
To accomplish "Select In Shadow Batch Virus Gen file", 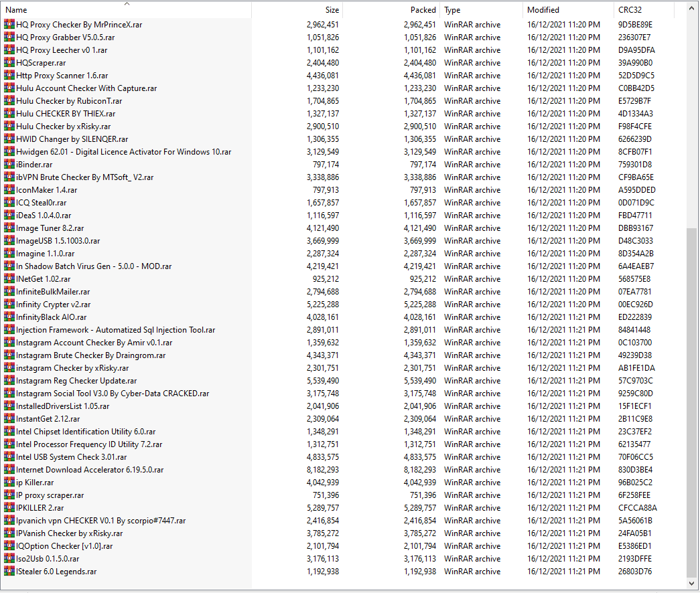I will (94, 266).
